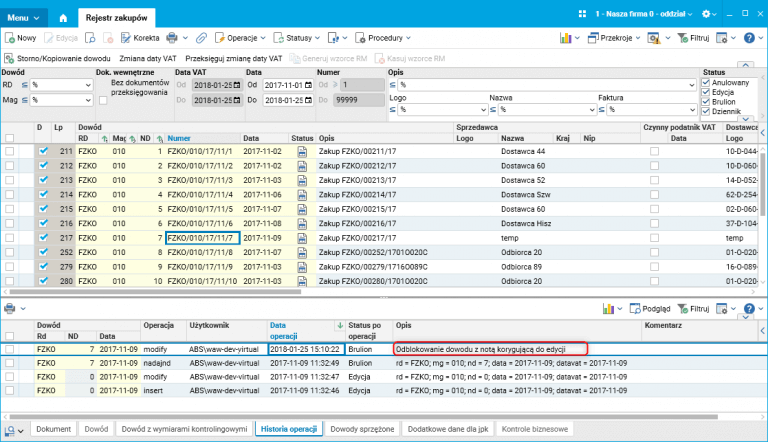The width and height of the screenshot is (768, 442).
Task: Toggle the Bez dokumentów przeksięgowania checkbox
Action: [103, 100]
